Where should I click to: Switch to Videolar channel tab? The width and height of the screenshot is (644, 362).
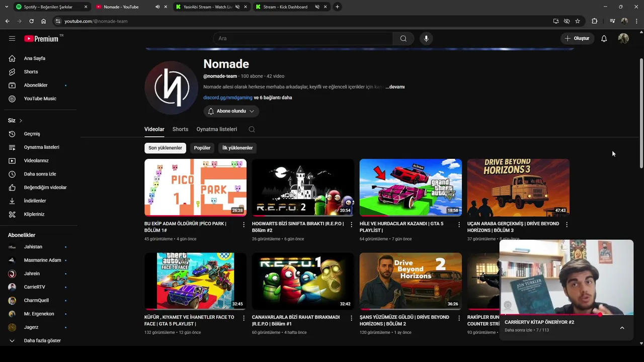154,129
